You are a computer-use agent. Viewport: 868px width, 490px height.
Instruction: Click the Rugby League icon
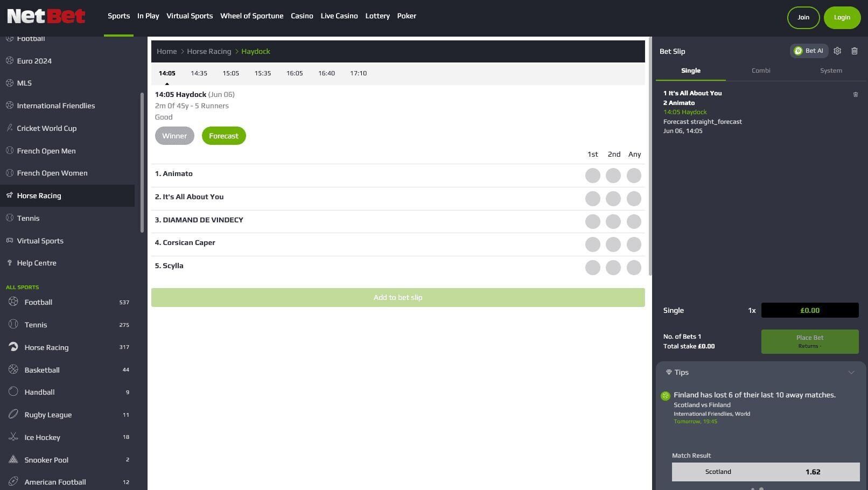[13, 415]
